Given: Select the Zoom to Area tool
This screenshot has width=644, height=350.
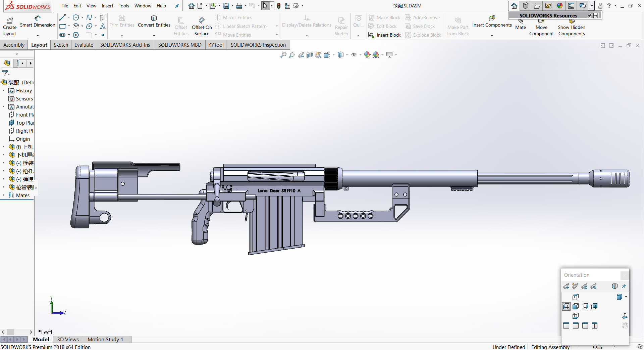Looking at the screenshot, I should tap(292, 55).
